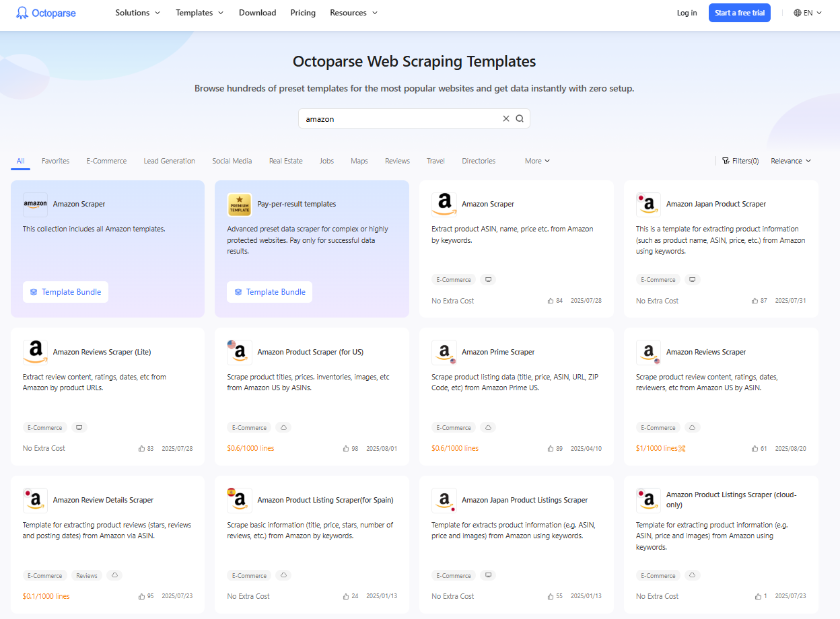Image resolution: width=840 pixels, height=619 pixels.
Task: Like the Amazon Review Details Scraper card
Action: pos(141,596)
